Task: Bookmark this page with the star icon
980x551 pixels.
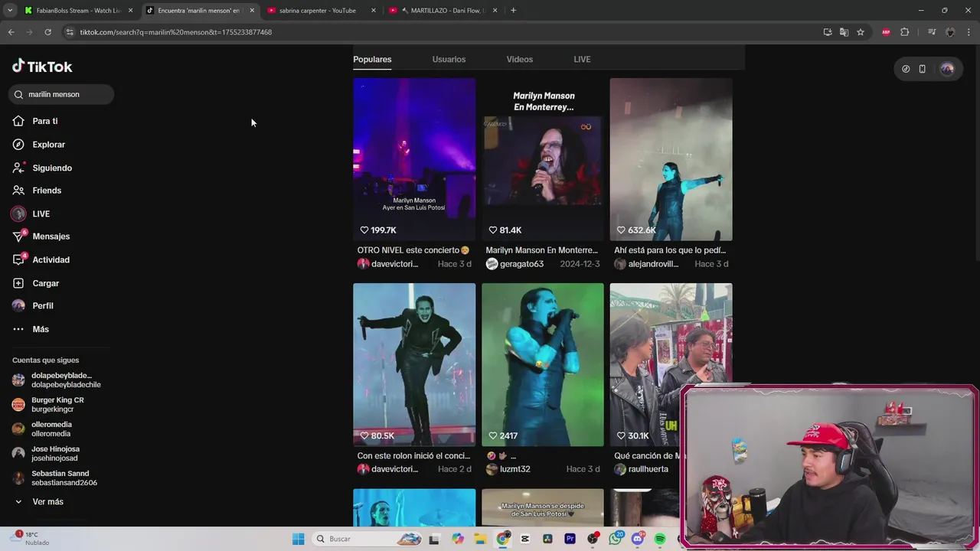Action: [x=861, y=32]
